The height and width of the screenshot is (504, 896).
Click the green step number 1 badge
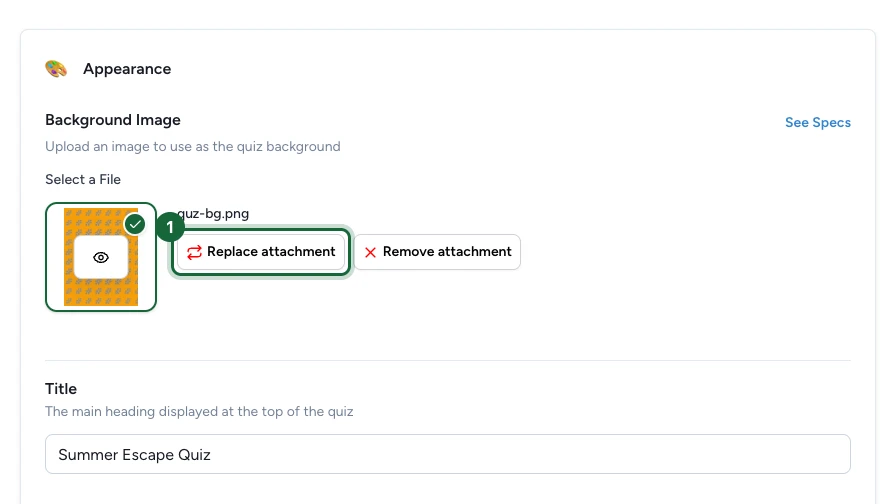(x=170, y=227)
